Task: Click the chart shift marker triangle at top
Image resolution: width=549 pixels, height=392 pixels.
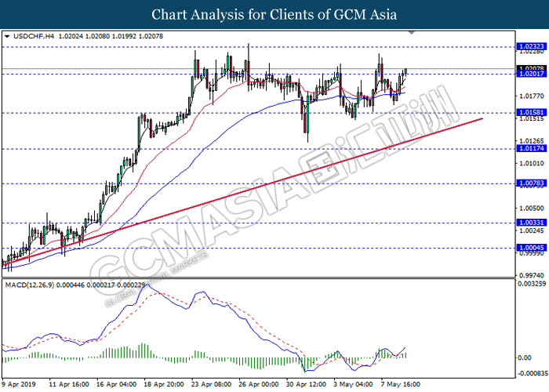Action: click(412, 33)
